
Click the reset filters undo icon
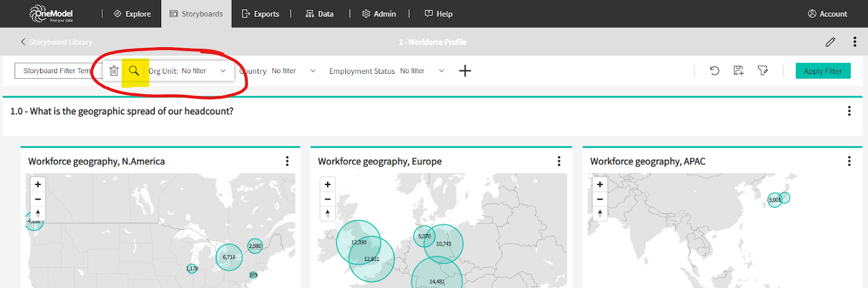pos(714,71)
